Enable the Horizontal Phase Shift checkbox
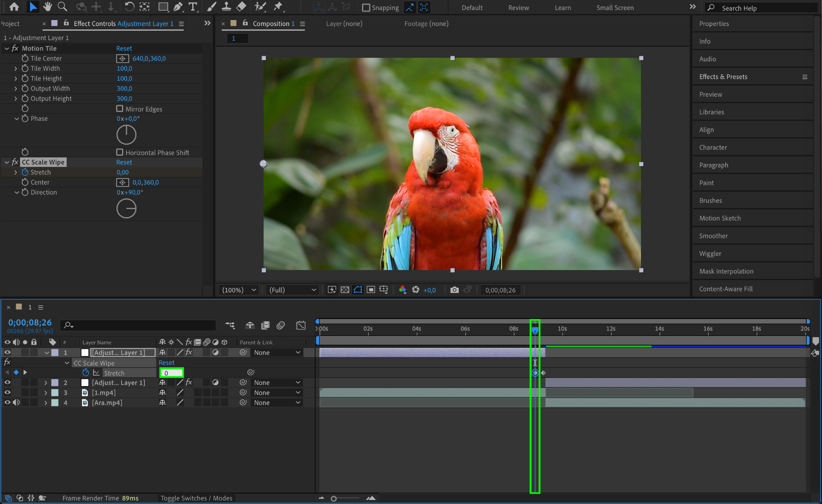 coord(120,152)
